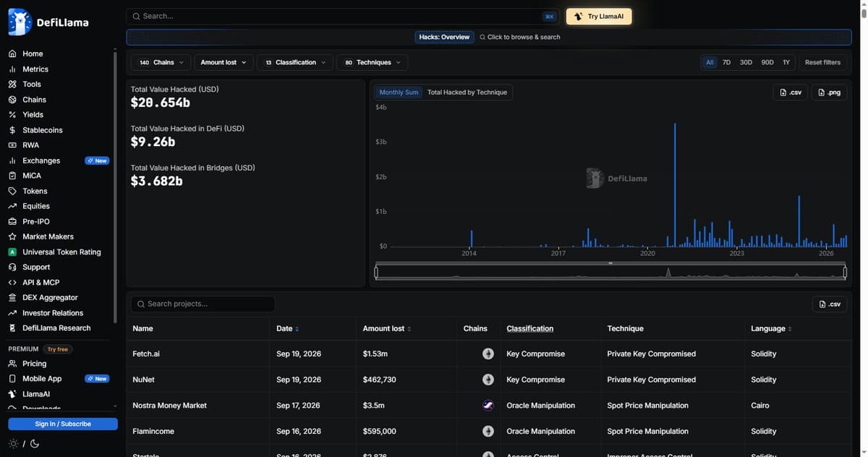
Task: Sort table by Amount lost column
Action: [x=387, y=328]
